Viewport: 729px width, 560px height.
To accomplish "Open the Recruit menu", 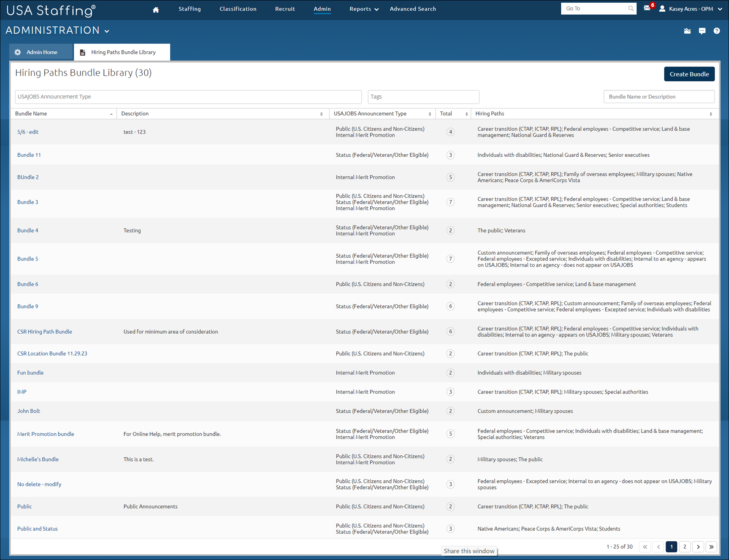I will (285, 9).
